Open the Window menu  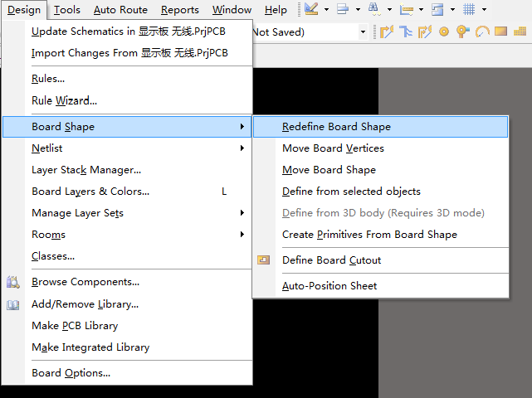232,10
